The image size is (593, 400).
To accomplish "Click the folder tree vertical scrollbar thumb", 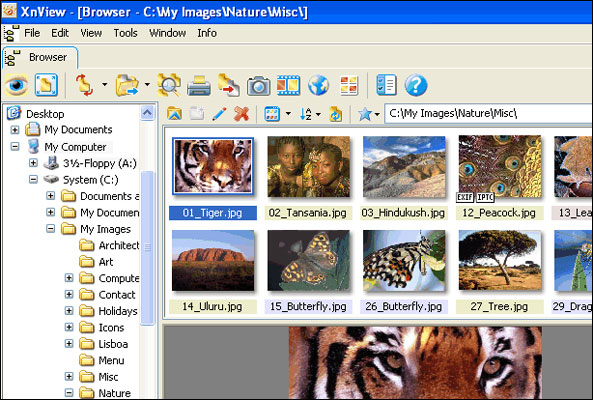I will pos(147,248).
